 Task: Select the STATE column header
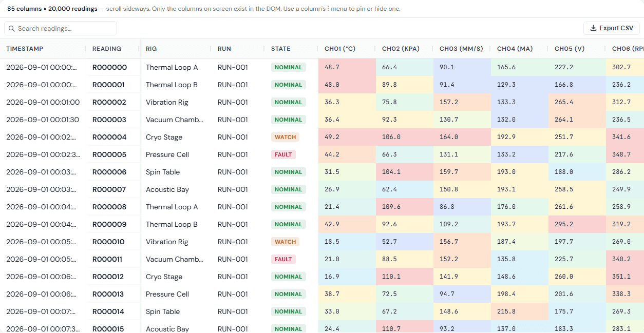click(x=292, y=49)
